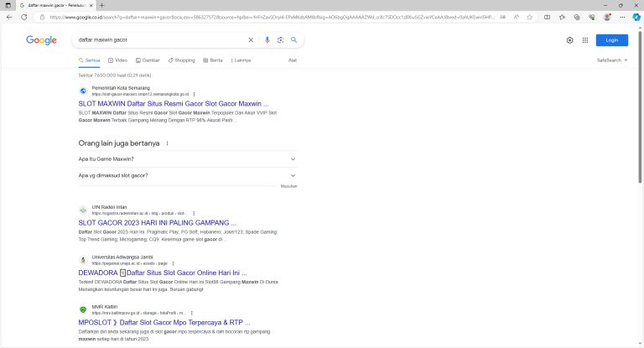The width and height of the screenshot is (644, 348).
Task: Open the favorites list icon
Action: 562,18
